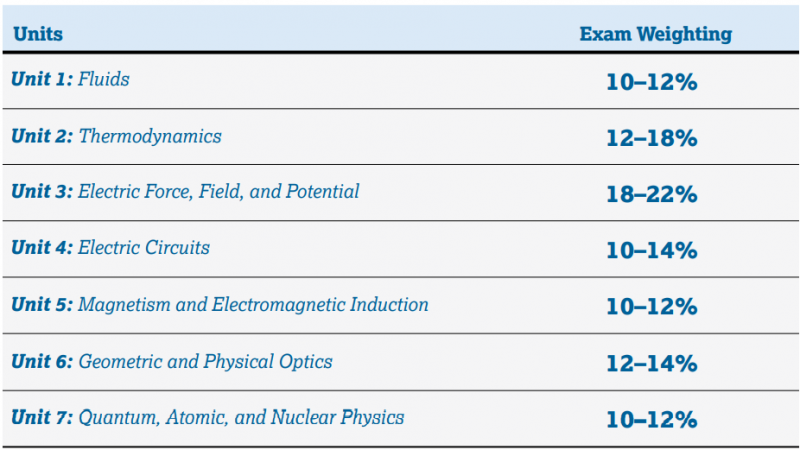
Task: Click Unit 6: Geometric and Physical Optics
Action: (x=172, y=362)
